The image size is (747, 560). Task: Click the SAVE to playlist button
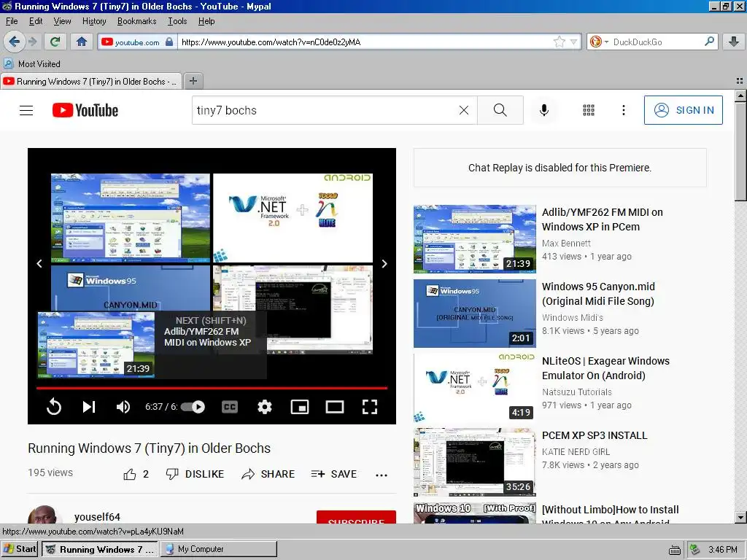tap(334, 474)
